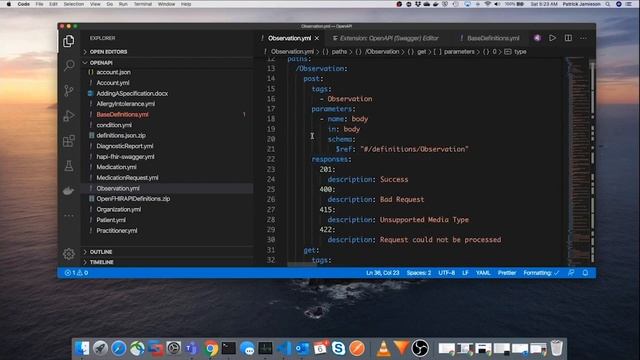Open the parameters breadcrumb dropdown
The image size is (640, 360).
point(459,52)
